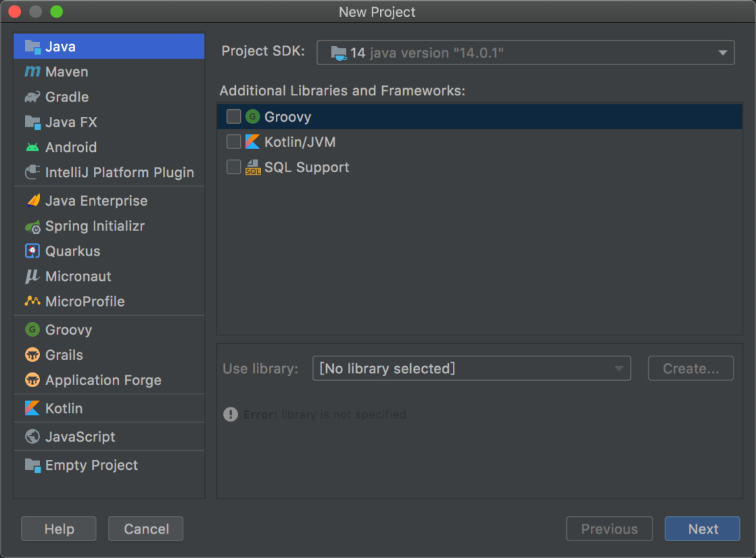Choose Empty Project from the list
756x558 pixels.
coord(91,466)
